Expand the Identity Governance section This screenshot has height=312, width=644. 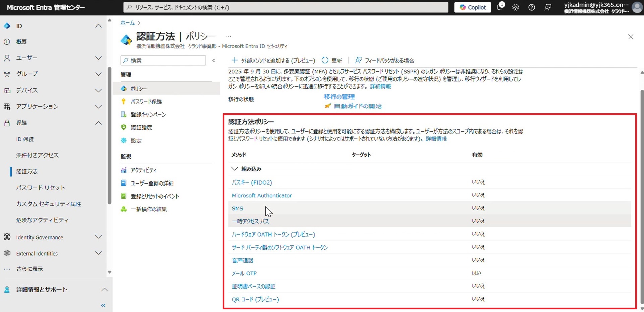pos(98,237)
